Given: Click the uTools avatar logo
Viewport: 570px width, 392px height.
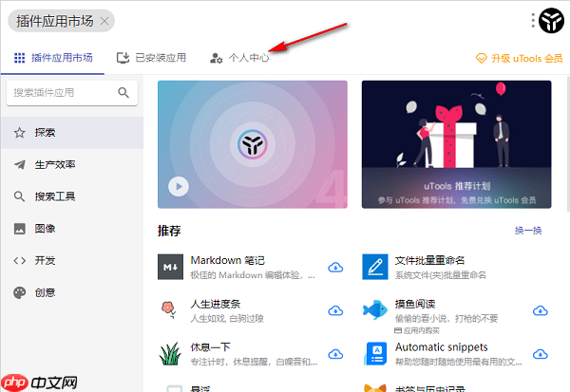Looking at the screenshot, I should click(x=551, y=21).
